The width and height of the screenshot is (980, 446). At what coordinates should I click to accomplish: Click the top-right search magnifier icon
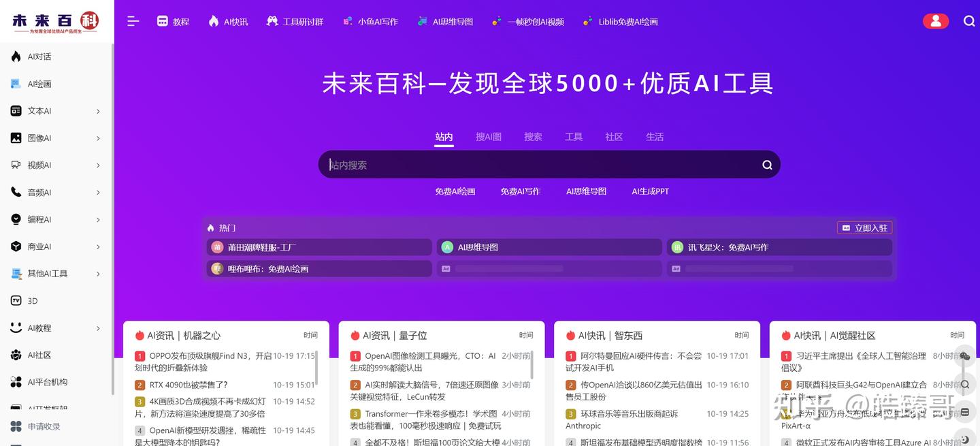click(969, 21)
